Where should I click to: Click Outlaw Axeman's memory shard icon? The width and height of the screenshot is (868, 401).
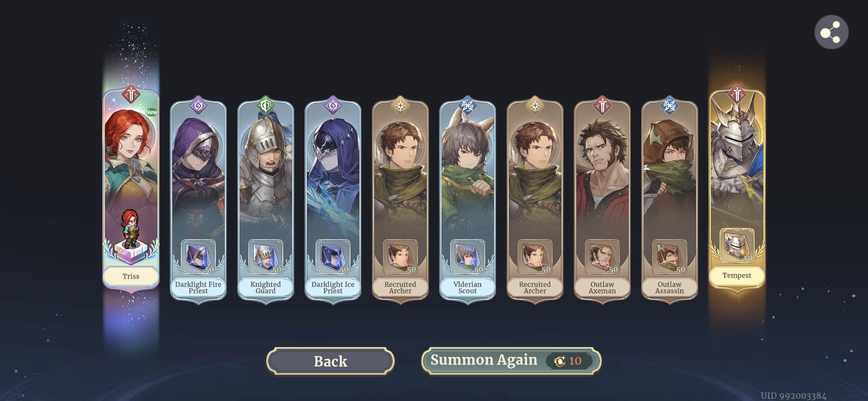(x=602, y=257)
